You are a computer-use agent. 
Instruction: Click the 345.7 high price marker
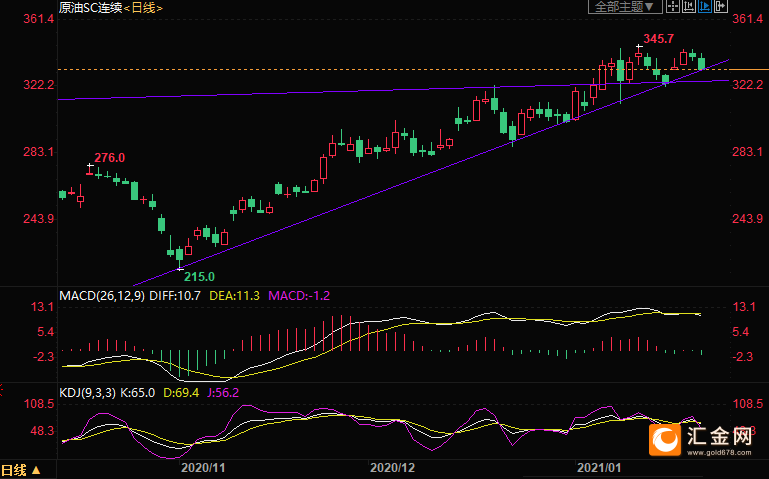tap(659, 39)
